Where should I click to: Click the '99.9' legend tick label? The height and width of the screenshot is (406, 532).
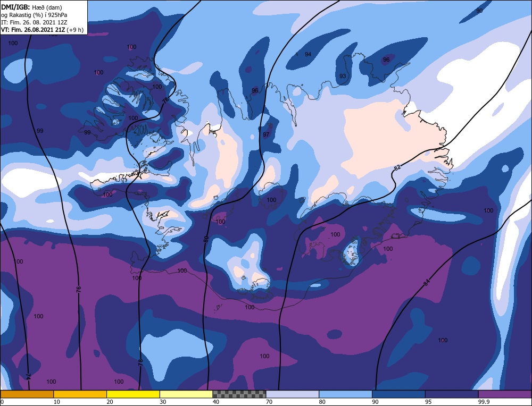pyautogui.click(x=483, y=402)
